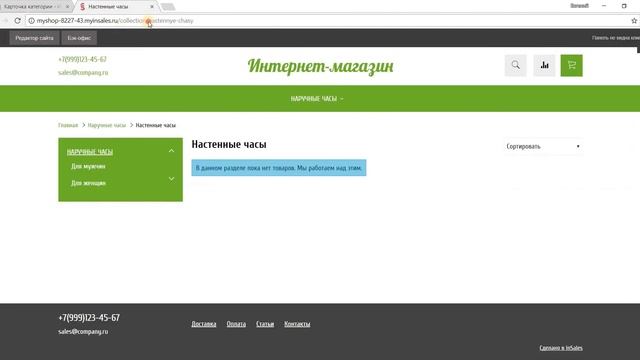Screen dimensions: 640x360
Task: Click the Настенные часы page heading
Action: 229,144
